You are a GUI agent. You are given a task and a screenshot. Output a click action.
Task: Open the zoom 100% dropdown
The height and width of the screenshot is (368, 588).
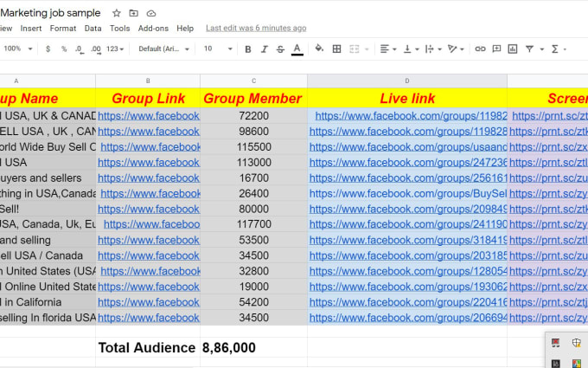17,48
